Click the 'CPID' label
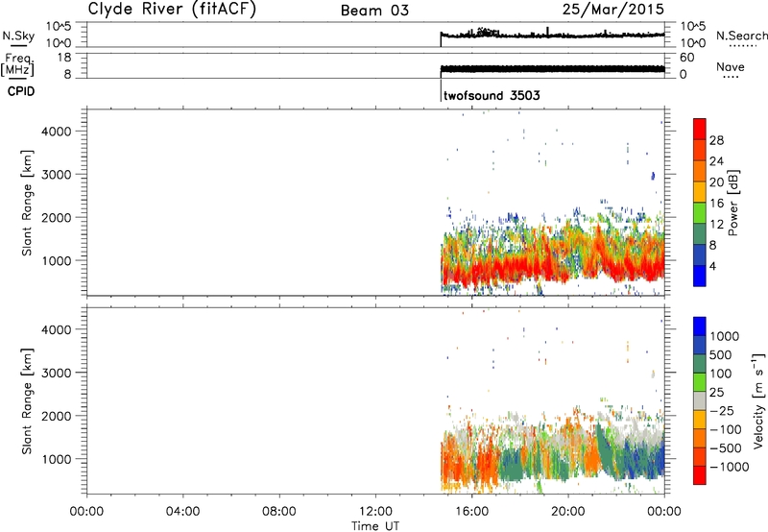 (x=21, y=91)
